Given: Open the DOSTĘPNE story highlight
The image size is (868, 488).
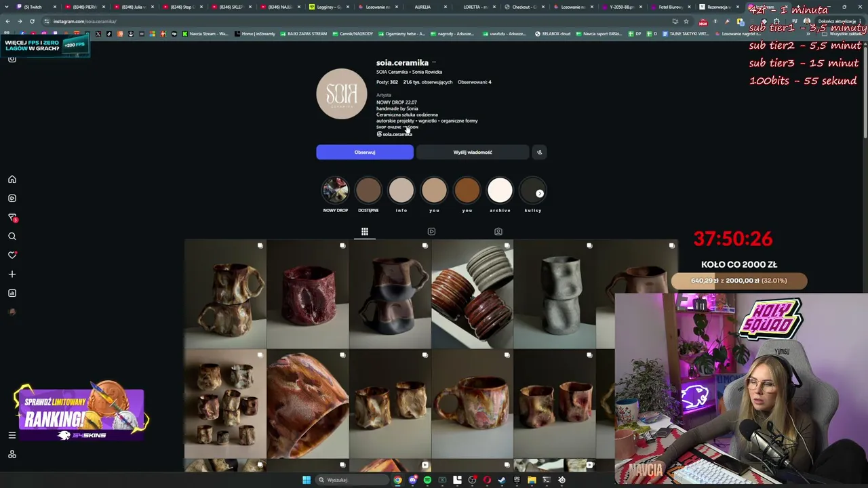Looking at the screenshot, I should point(368,190).
